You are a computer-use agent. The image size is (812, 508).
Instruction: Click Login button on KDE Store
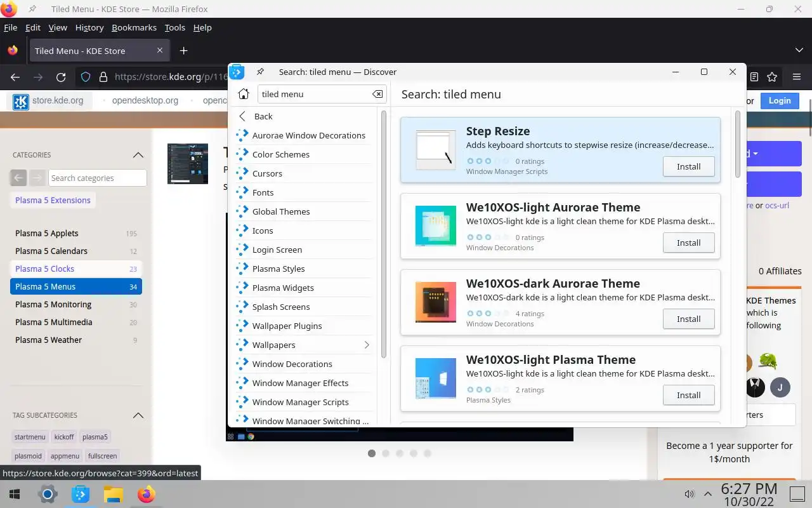[780, 100]
